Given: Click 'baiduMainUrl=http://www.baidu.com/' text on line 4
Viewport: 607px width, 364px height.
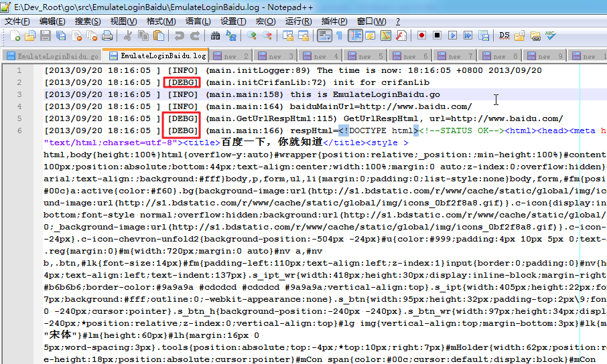Looking at the screenshot, I should click(381, 106).
